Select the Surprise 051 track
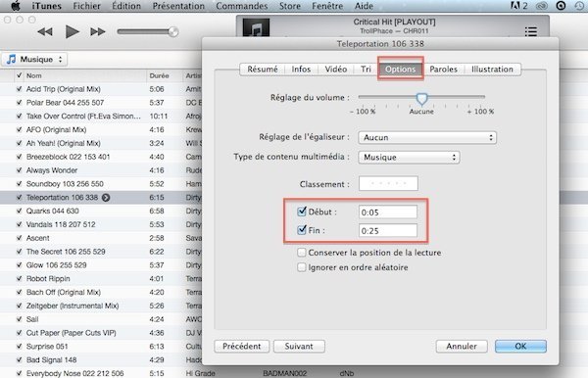 (x=47, y=346)
